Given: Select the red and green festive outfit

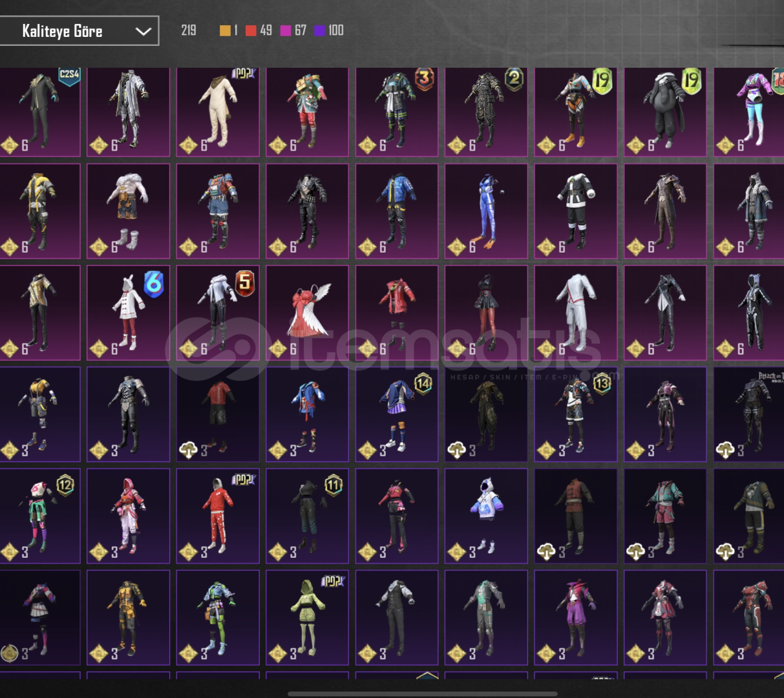Looking at the screenshot, I should pos(308,111).
